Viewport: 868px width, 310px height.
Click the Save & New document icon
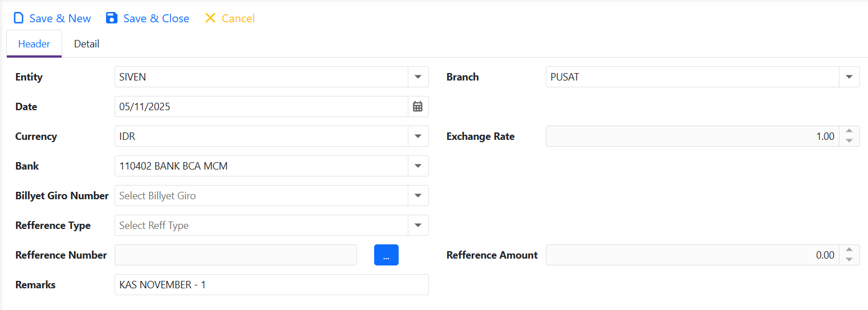tap(19, 18)
